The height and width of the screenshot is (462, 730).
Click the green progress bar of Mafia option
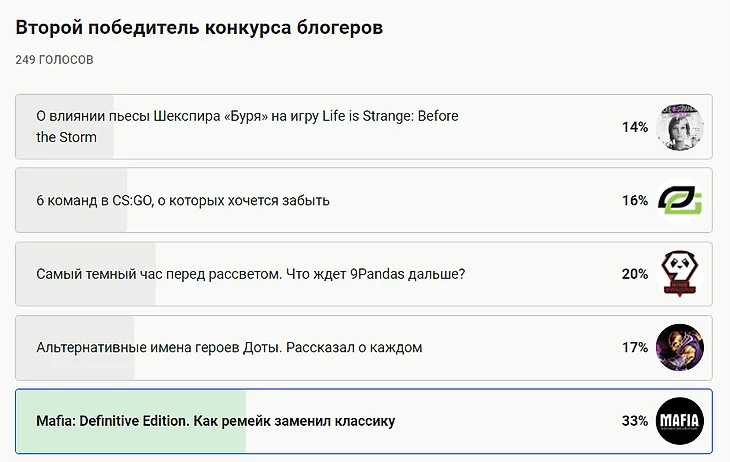pyautogui.click(x=130, y=439)
